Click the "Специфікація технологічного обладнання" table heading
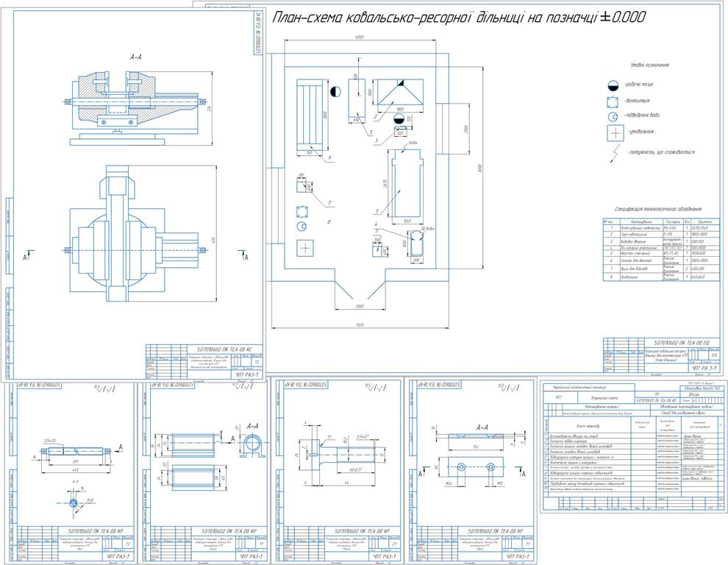This screenshot has width=728, height=565. (x=658, y=209)
